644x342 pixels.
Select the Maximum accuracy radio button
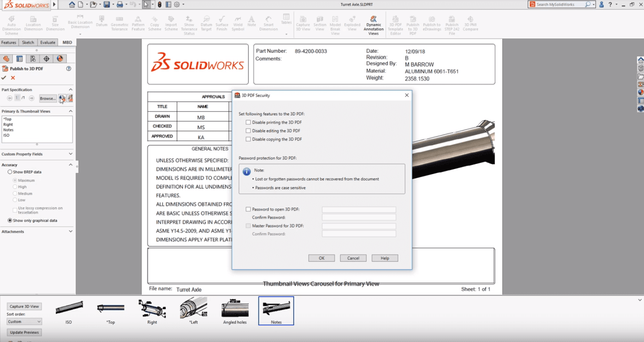[15, 180]
